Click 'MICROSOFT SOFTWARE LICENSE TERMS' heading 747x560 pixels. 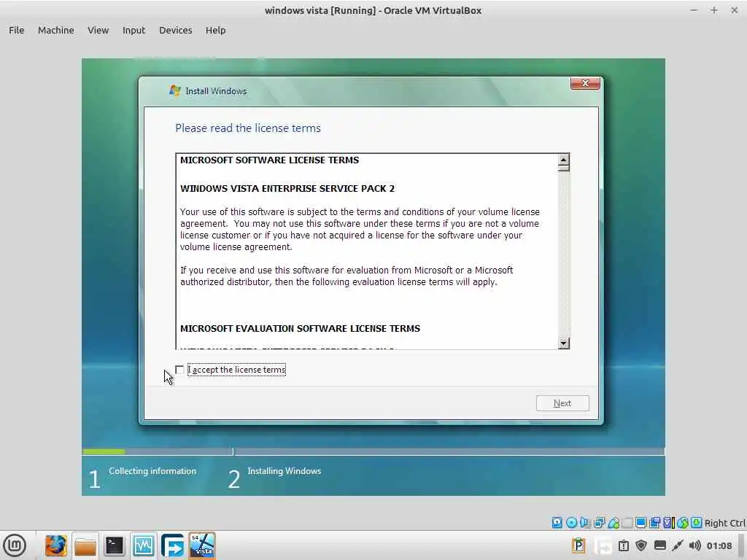tap(270, 160)
